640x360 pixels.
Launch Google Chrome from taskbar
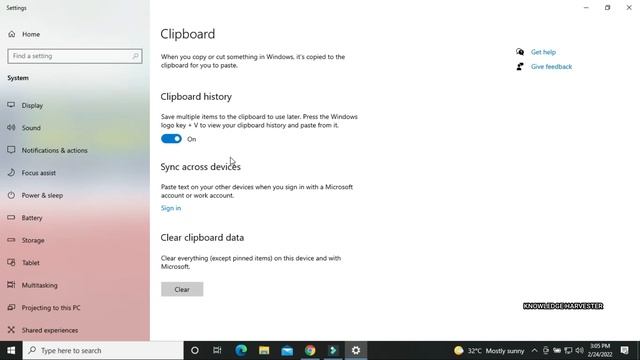[x=310, y=351]
